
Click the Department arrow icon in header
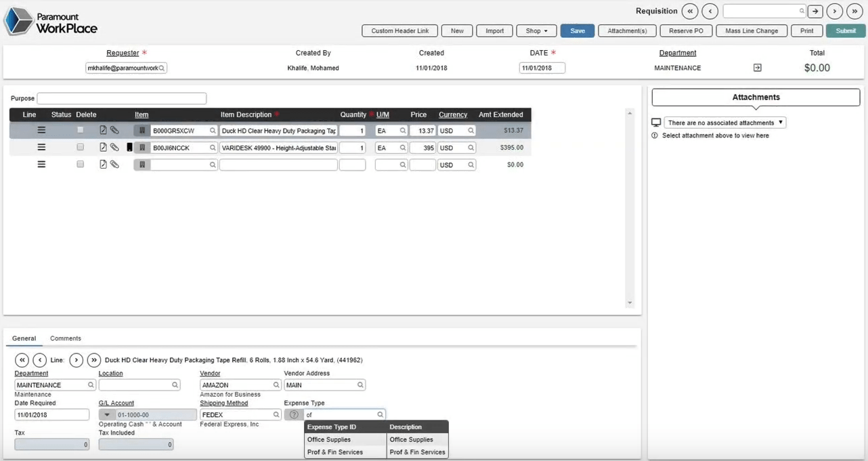coord(757,68)
